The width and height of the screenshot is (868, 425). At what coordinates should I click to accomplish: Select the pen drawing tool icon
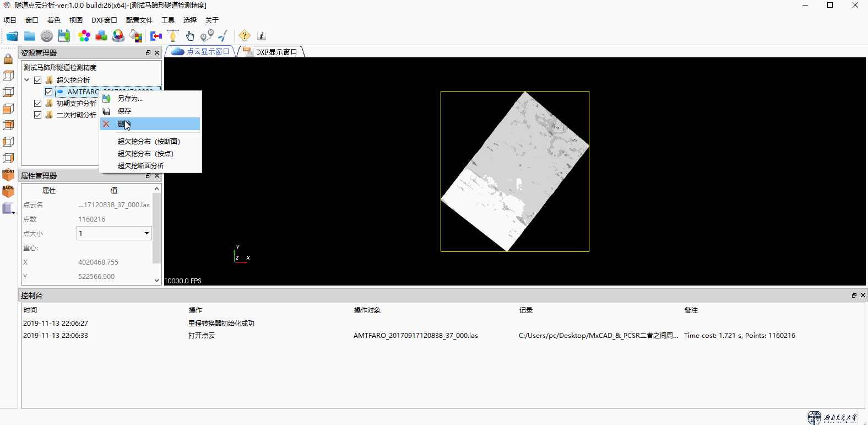click(x=173, y=36)
